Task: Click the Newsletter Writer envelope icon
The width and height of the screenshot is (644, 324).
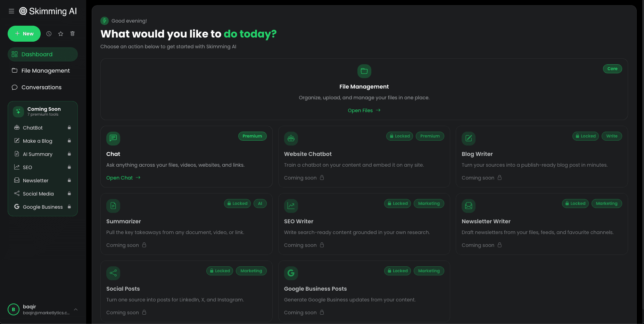Action: [469, 206]
